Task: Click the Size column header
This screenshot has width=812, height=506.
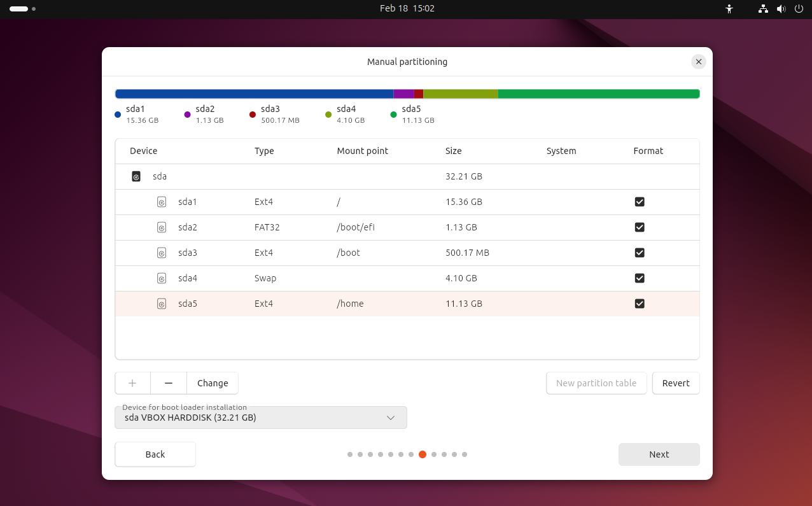Action: pos(454,151)
